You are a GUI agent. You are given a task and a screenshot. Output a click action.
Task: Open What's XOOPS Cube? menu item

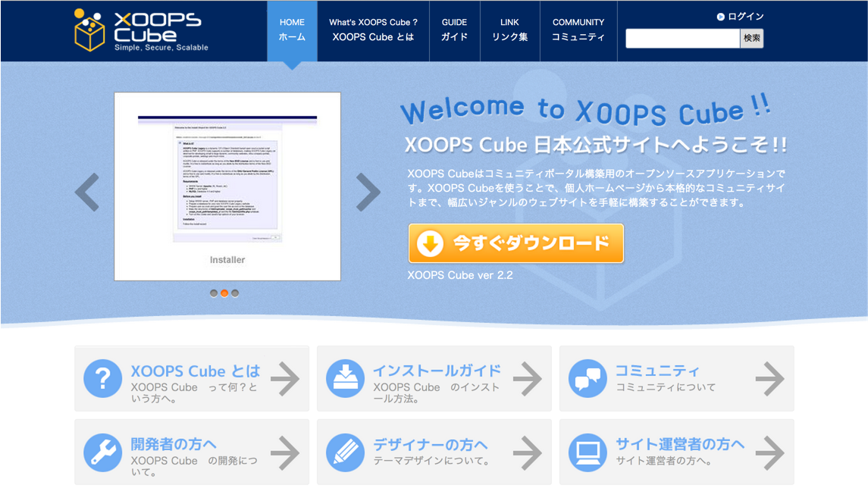pyautogui.click(x=373, y=30)
